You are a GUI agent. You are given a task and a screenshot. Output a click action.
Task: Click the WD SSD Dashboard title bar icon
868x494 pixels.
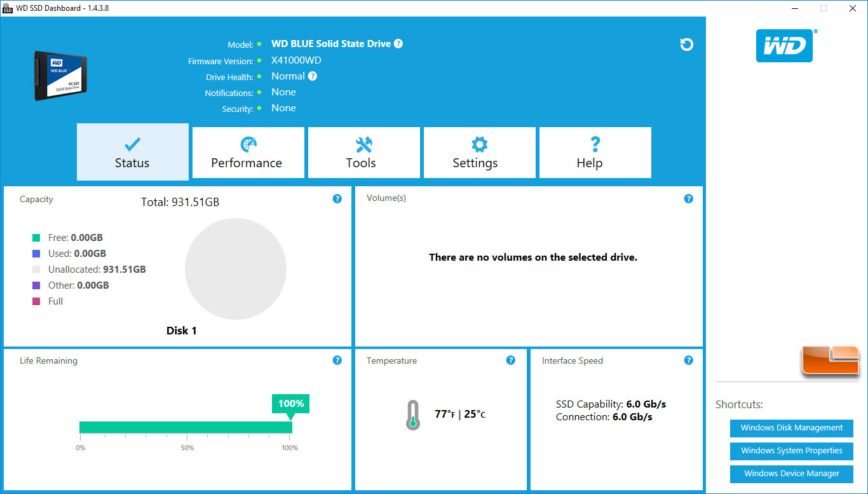8,8
